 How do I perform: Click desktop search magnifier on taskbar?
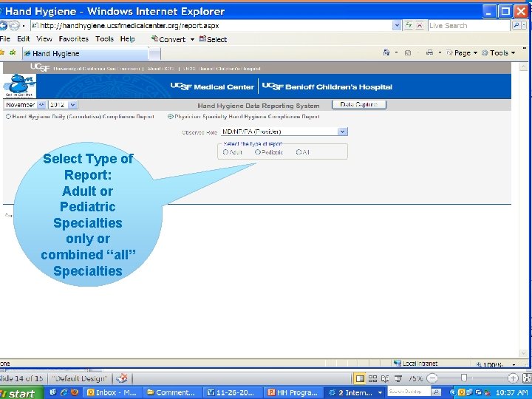(437, 392)
